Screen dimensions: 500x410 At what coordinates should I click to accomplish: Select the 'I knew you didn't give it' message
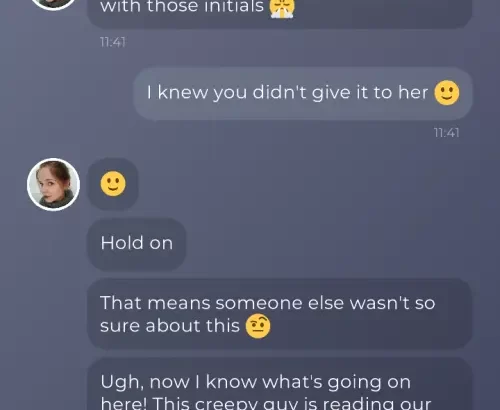303,93
